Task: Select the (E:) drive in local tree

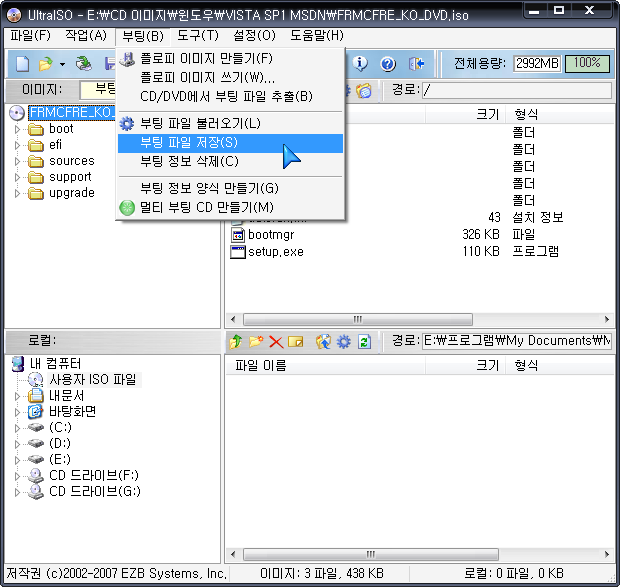Action: [x=60, y=459]
